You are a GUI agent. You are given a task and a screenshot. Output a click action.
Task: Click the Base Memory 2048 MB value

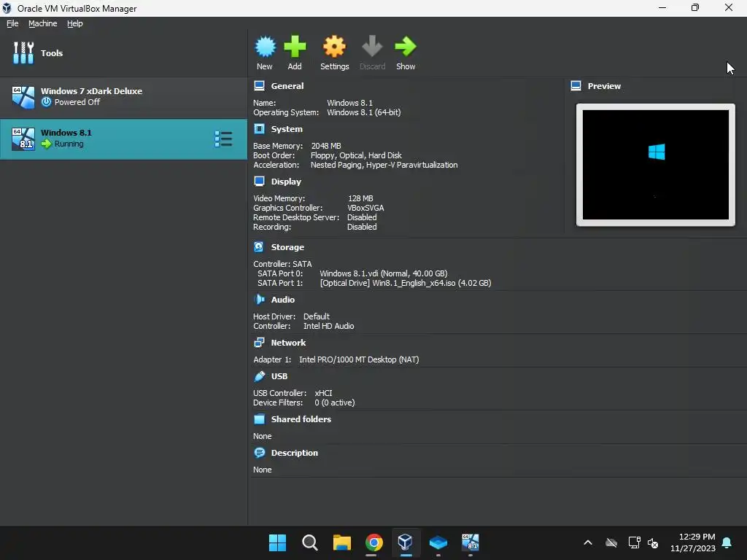[x=326, y=146]
